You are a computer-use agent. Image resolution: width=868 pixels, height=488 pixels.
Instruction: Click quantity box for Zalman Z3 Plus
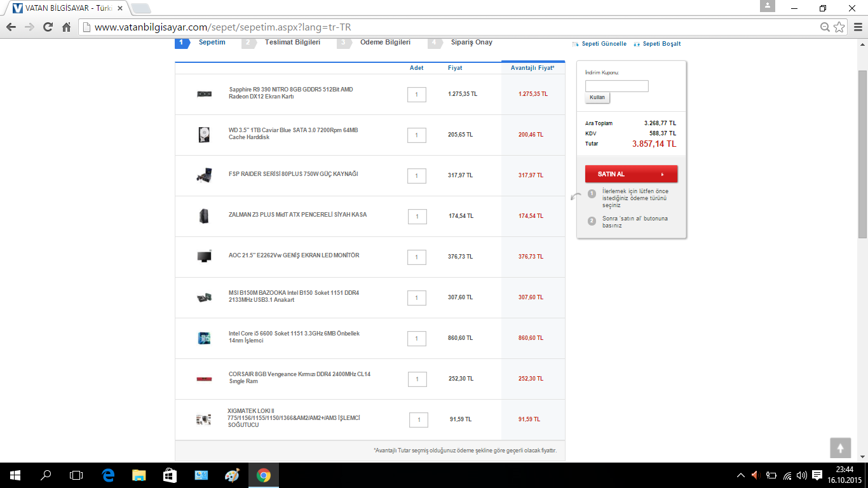417,217
